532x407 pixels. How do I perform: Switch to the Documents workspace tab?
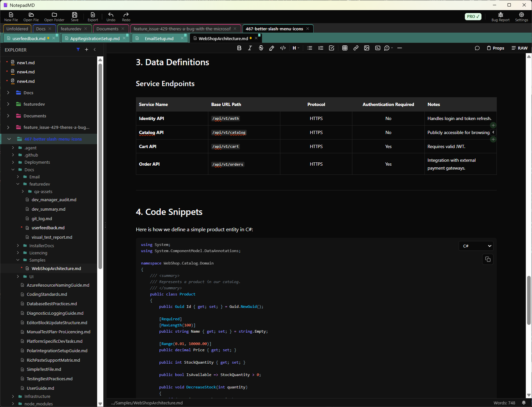point(107,29)
